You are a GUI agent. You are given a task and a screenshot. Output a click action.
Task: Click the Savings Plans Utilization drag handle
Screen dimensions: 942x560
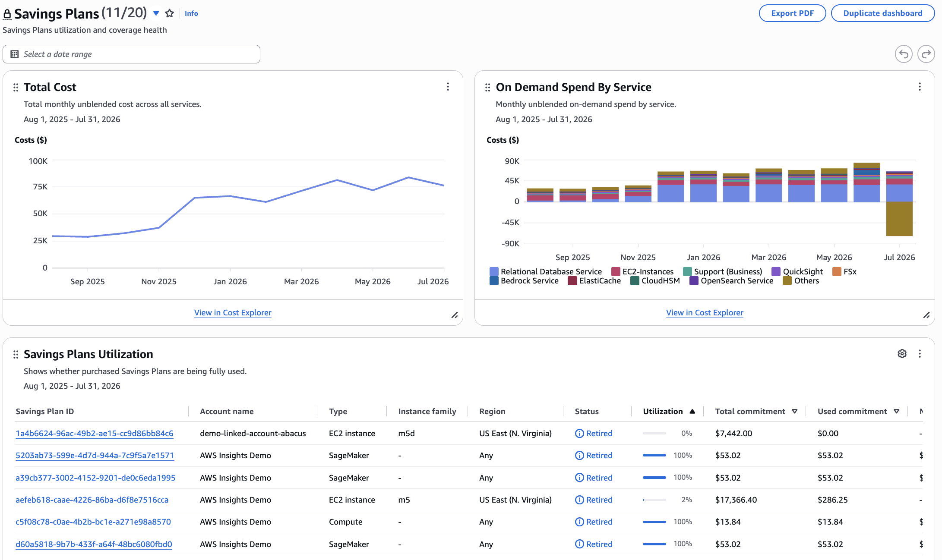(16, 355)
